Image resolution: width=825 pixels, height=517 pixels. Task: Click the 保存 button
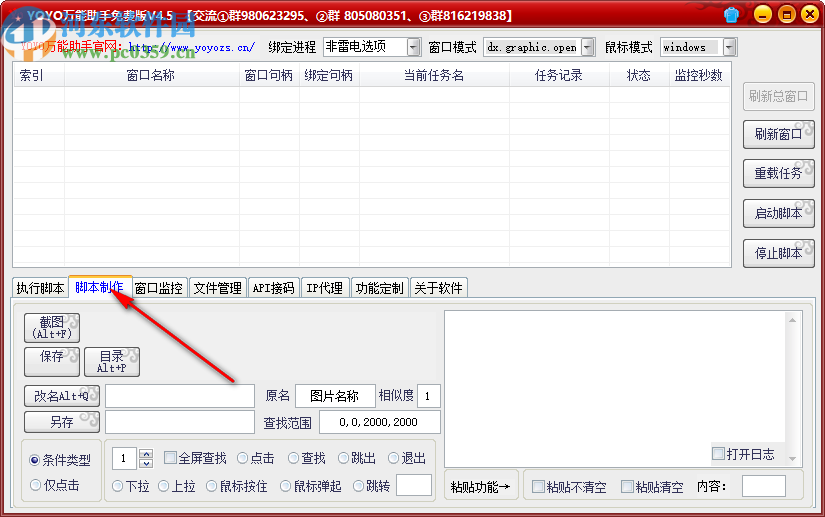pos(52,362)
